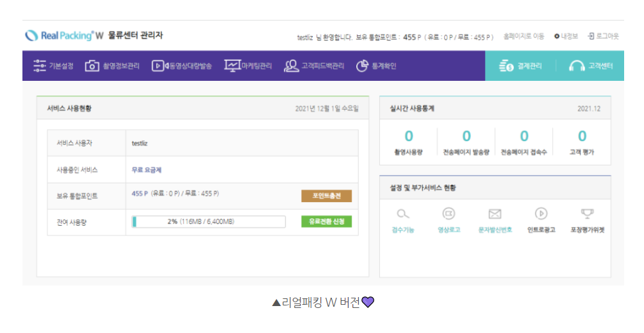Click the pie chart icon for 통계확인

coord(362,66)
